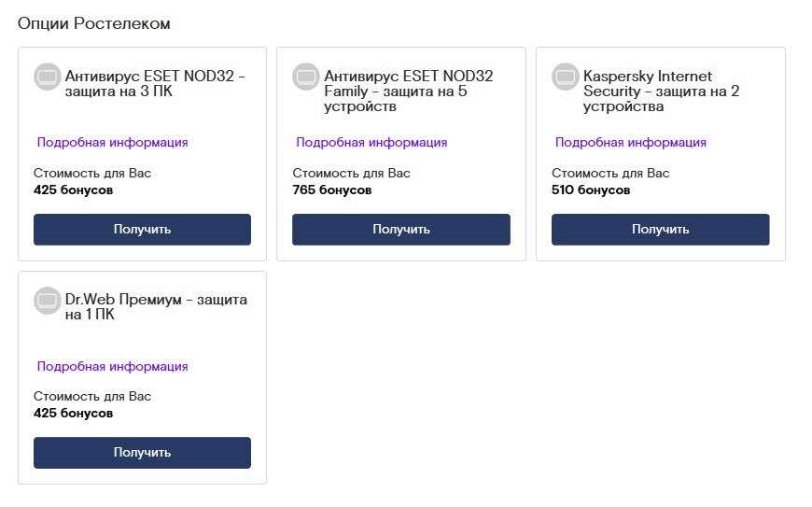View Подробная информация for Kaspersky Internet Security
Viewport: 812px width, 507px height.
pos(631,143)
